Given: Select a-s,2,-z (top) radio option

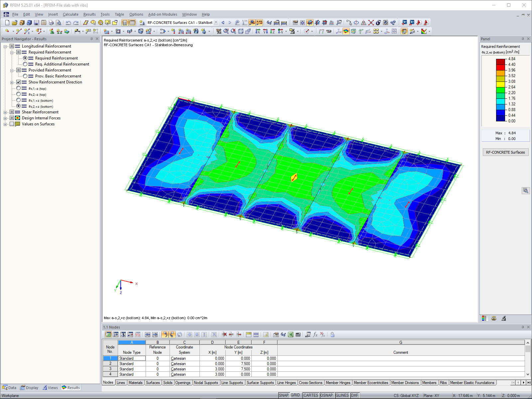Looking at the screenshot, I should coord(19,94).
